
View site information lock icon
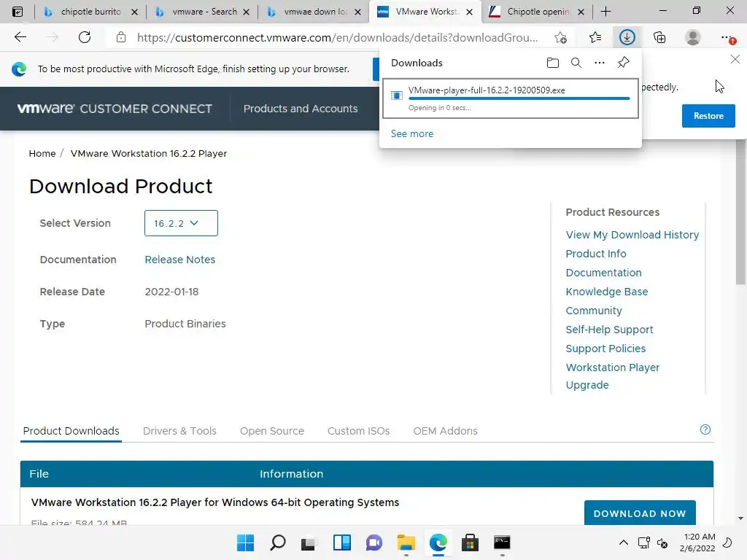coord(121,37)
